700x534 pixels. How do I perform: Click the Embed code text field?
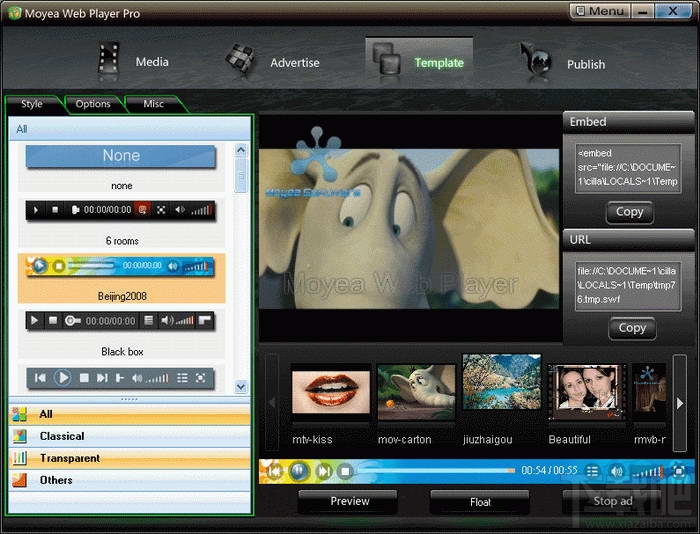tap(628, 168)
